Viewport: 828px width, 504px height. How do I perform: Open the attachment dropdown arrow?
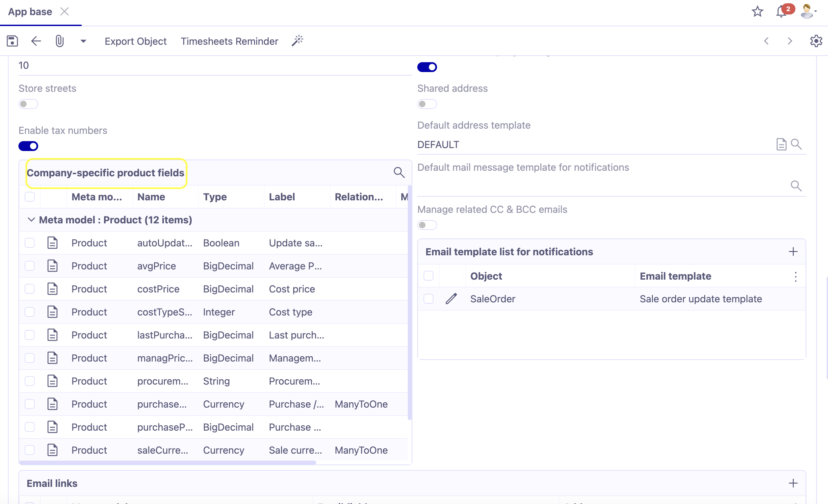tap(83, 41)
